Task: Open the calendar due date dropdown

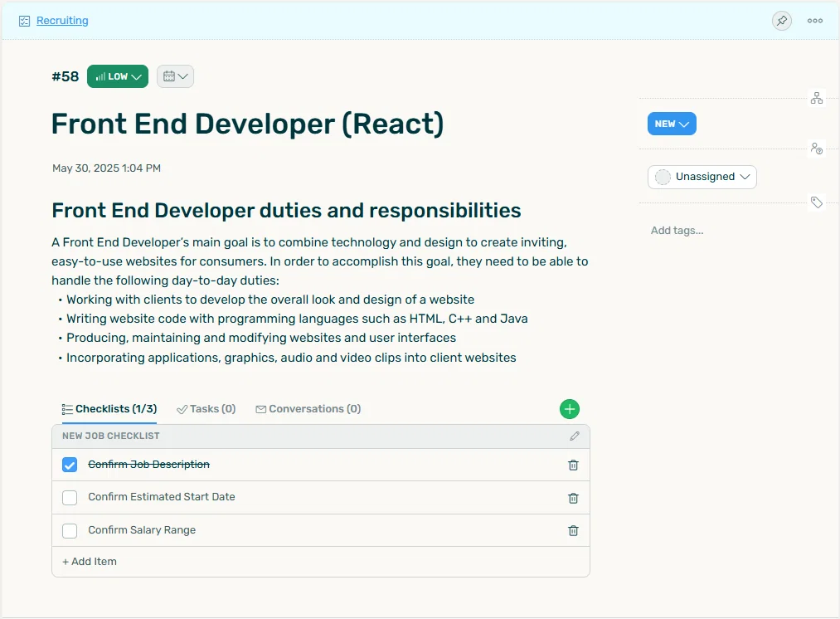Action: pyautogui.click(x=175, y=77)
